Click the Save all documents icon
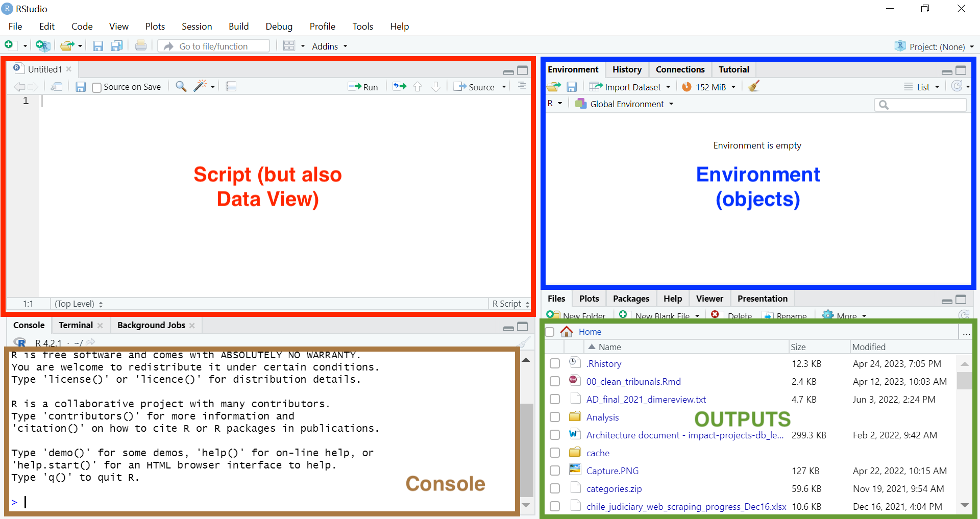 [117, 46]
